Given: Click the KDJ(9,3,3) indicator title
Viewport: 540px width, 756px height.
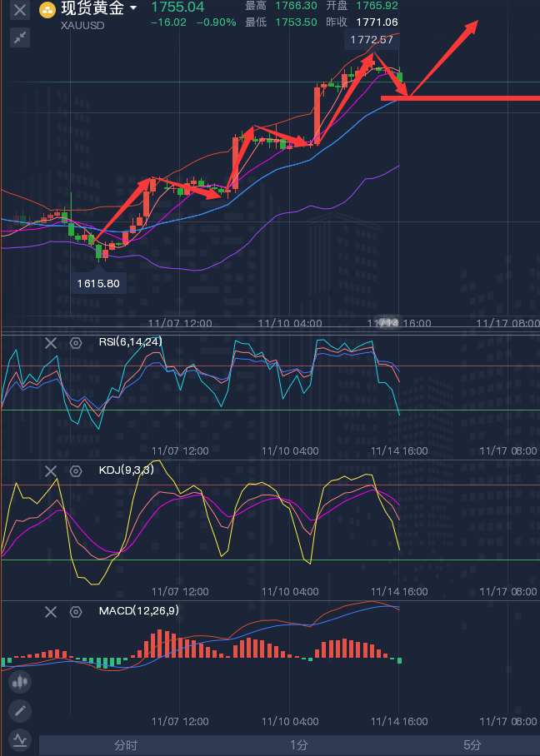Looking at the screenshot, I should 127,470.
